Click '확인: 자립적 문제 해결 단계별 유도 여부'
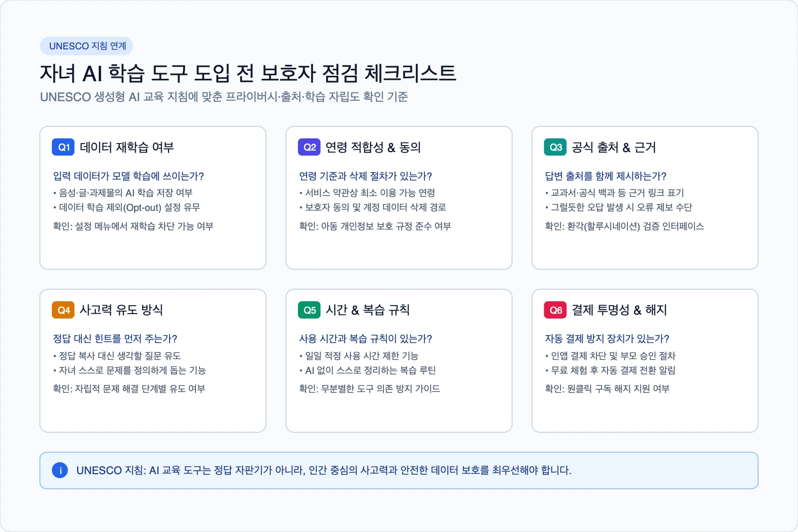The width and height of the screenshot is (798, 532). click(x=129, y=389)
